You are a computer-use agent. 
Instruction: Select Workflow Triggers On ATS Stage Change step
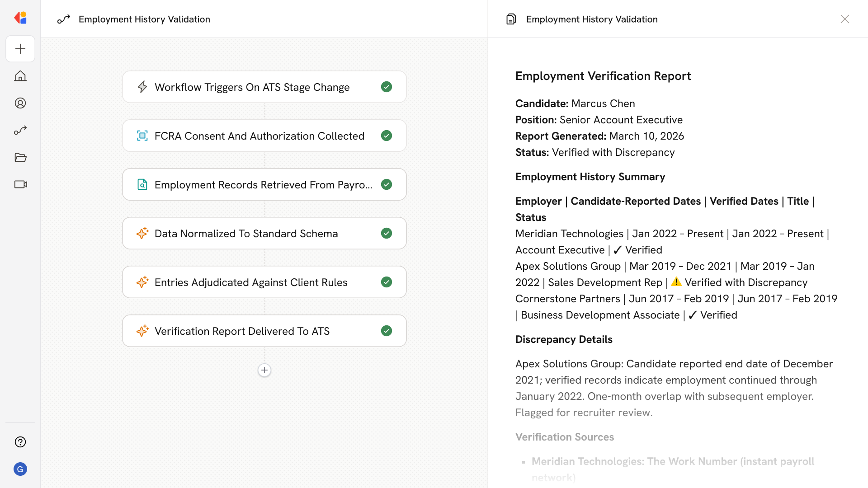252,87
